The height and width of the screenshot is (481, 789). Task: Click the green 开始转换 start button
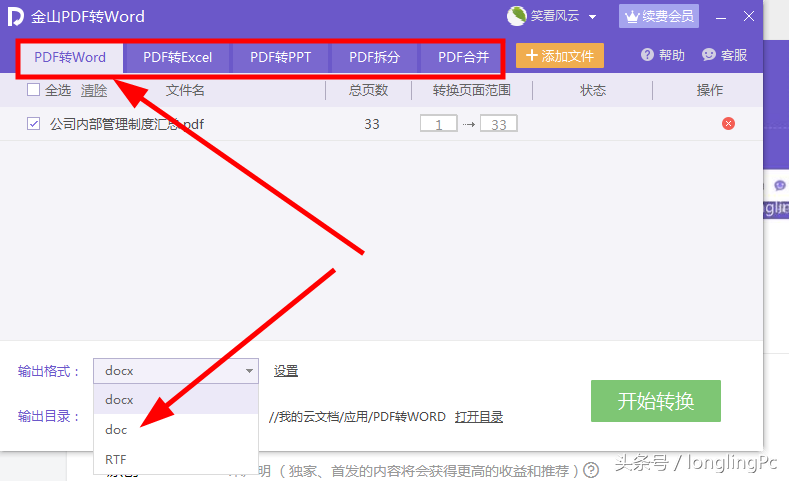click(656, 401)
